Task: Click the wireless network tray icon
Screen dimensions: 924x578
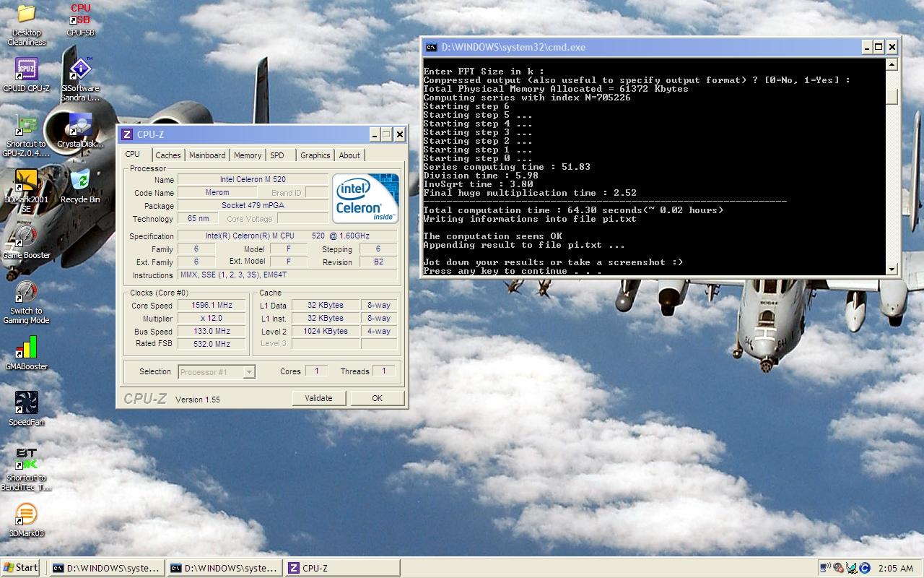Action: 827,568
